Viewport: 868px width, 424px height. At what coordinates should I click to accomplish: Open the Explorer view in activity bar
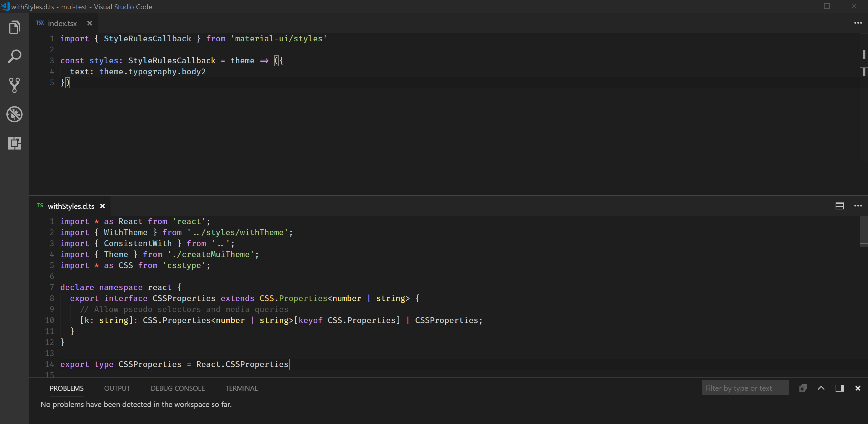click(14, 27)
